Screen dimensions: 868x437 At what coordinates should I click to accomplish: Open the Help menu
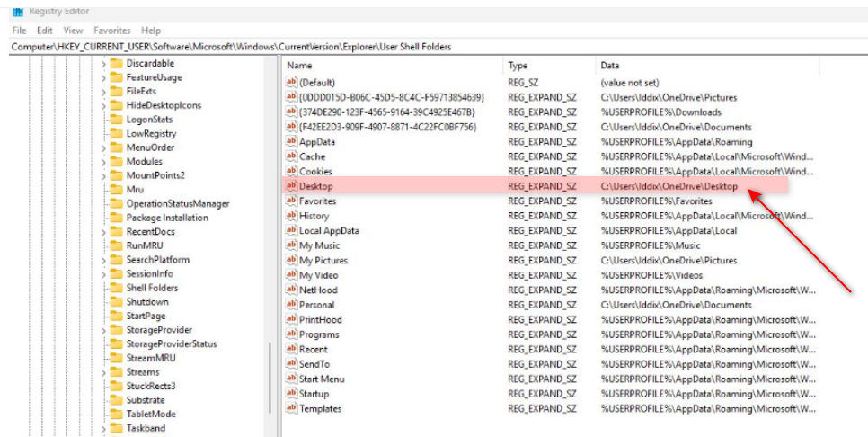pyautogui.click(x=151, y=31)
